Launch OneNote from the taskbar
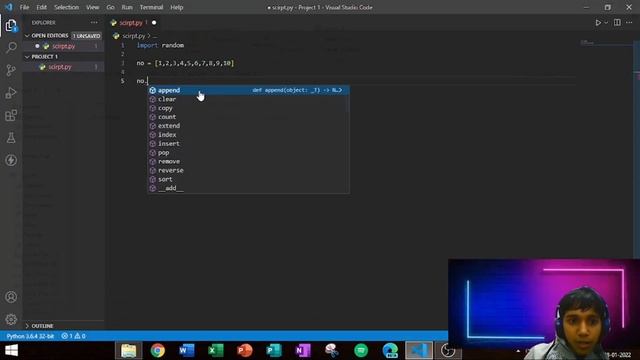640x360 pixels. pos(303,351)
